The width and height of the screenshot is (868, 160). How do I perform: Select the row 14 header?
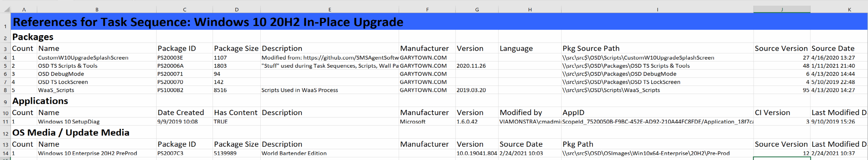click(x=5, y=154)
